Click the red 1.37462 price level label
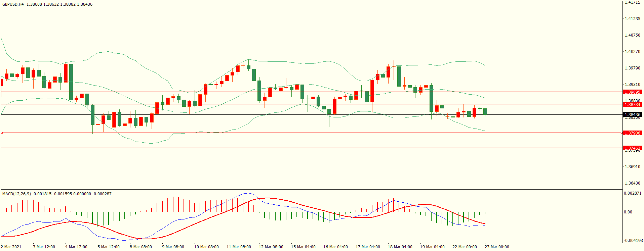This screenshot has width=644, height=251. (x=632, y=148)
